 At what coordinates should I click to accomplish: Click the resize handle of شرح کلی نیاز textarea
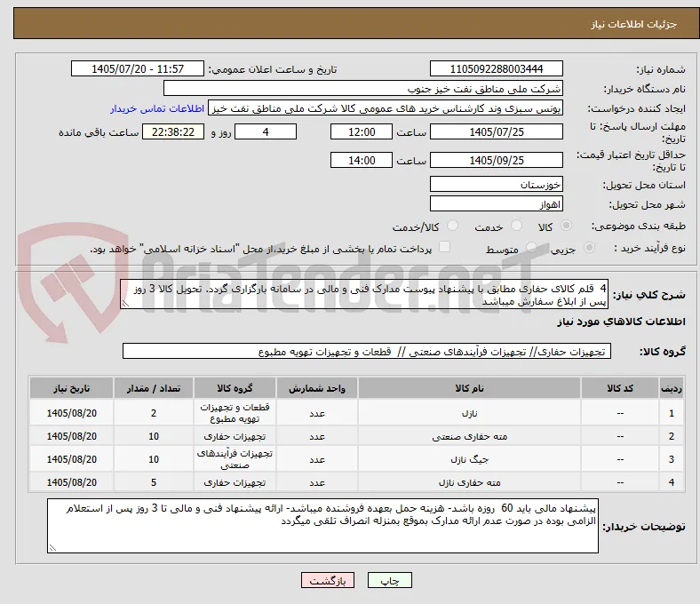125,304
